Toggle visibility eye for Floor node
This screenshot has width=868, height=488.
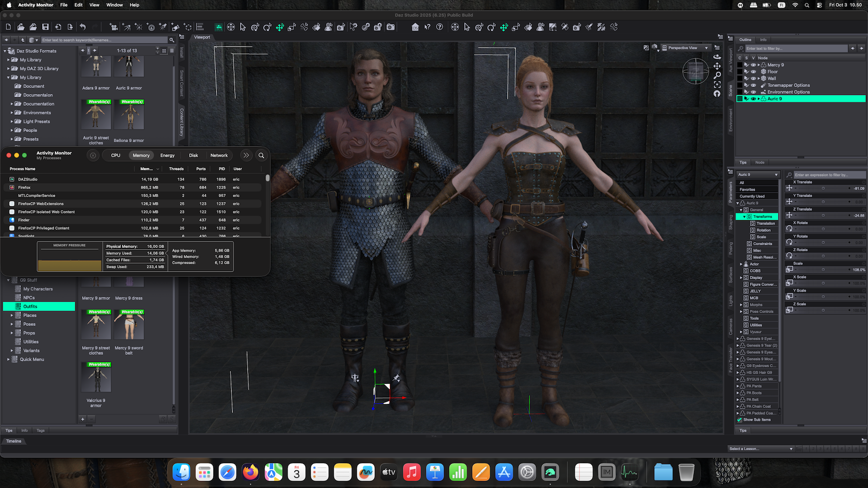coord(753,71)
